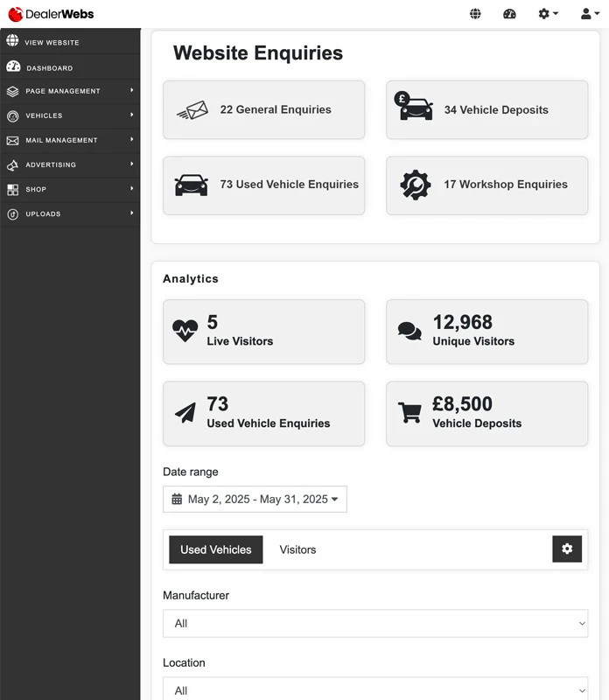Go to Dashboard menu item
The height and width of the screenshot is (700, 609).
[70, 67]
